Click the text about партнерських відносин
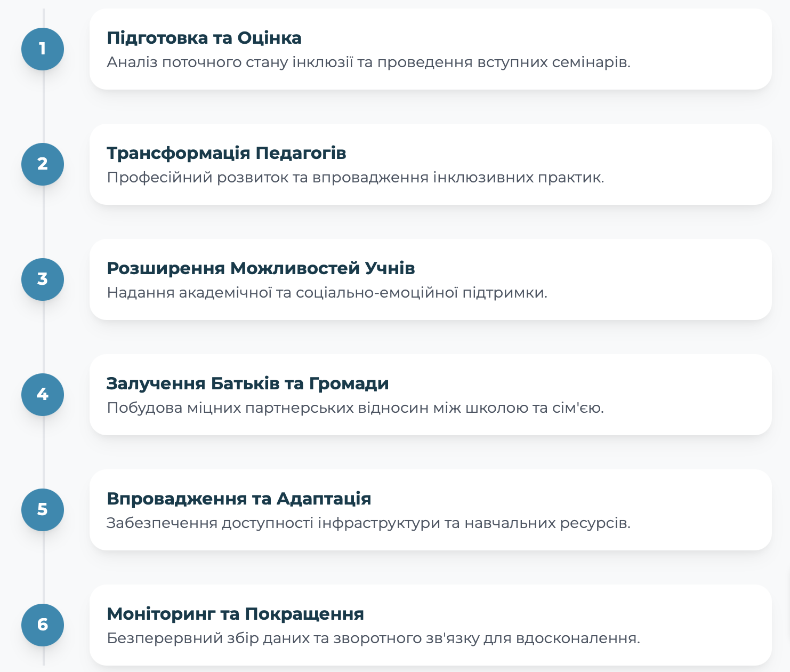Screen dimensions: 790x672 coord(355,408)
